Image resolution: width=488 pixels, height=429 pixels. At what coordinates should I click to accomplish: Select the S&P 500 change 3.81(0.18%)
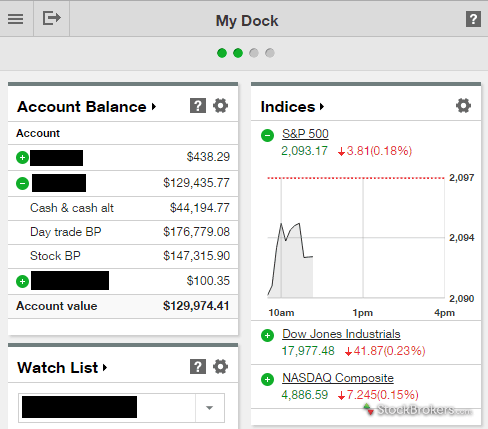click(375, 151)
